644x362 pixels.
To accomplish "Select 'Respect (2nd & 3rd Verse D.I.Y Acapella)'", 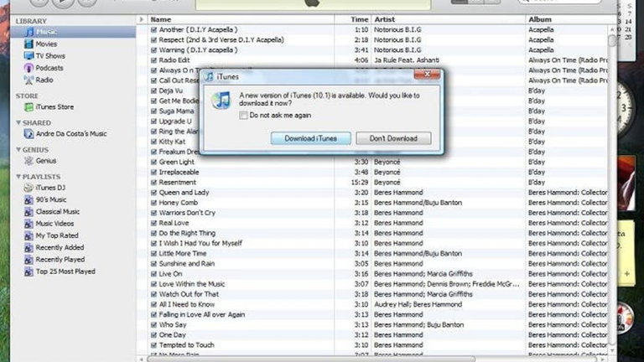I will [221, 40].
